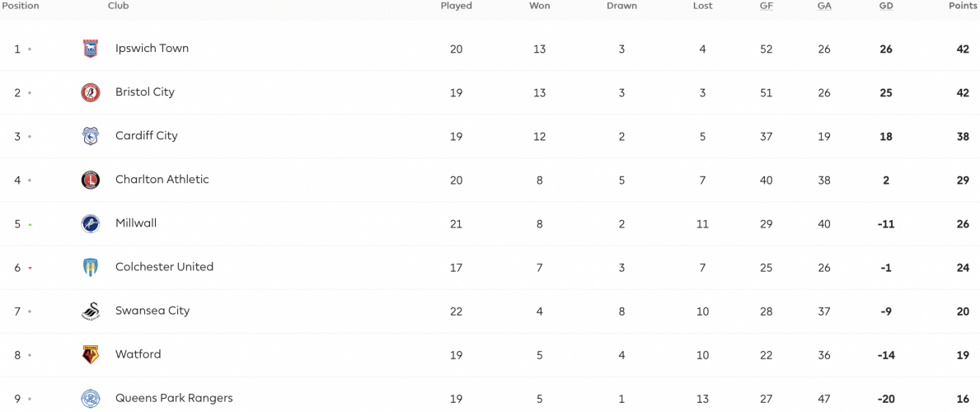
Task: Sort by the Points column header
Action: tap(964, 7)
